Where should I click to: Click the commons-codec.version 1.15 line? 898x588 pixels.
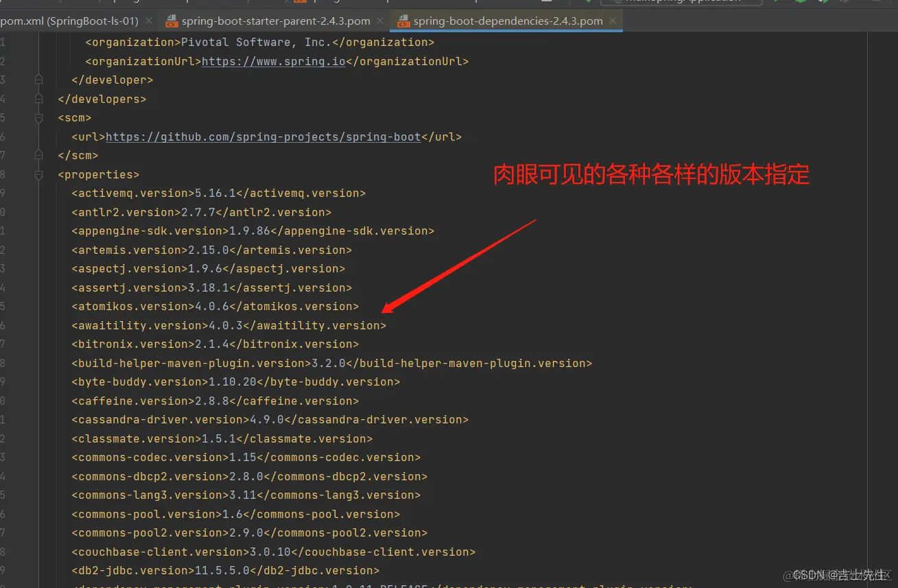tap(246, 457)
